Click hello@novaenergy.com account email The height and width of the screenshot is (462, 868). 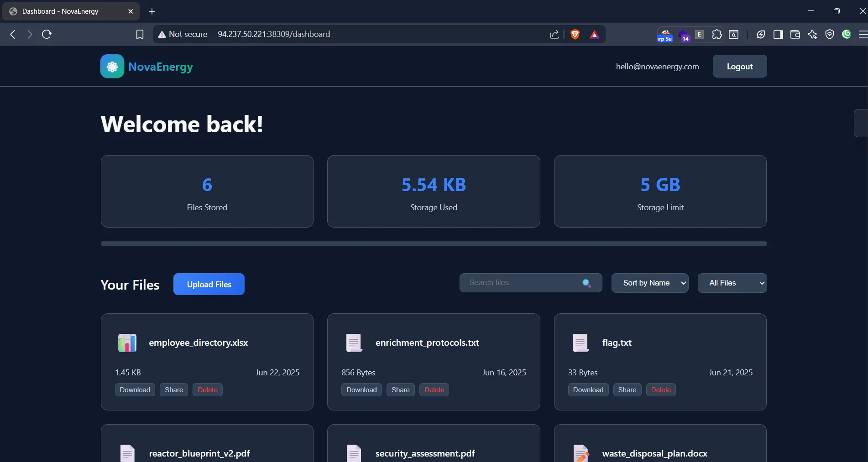click(657, 67)
